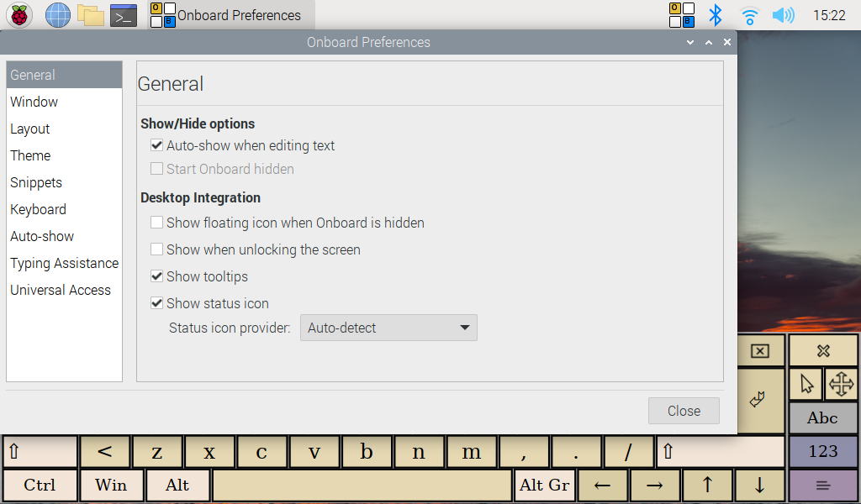Screen dimensions: 861x504
Task: Click the Close button in Preferences
Action: coord(684,411)
